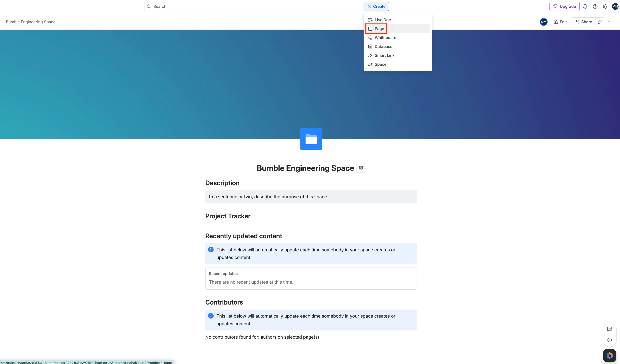Click the Share button

pyautogui.click(x=584, y=22)
